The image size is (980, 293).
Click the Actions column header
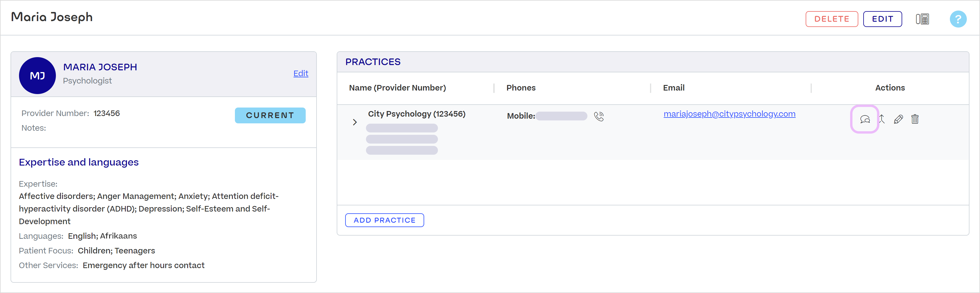click(x=890, y=88)
